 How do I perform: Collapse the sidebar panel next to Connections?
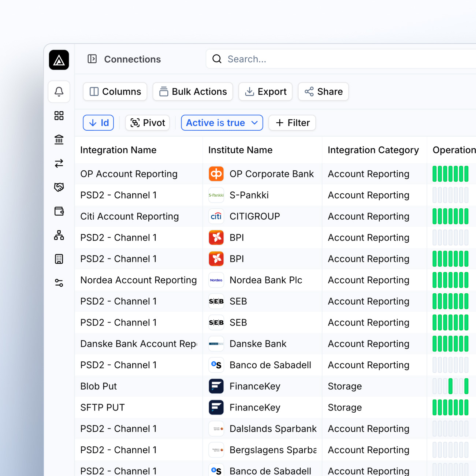click(x=92, y=59)
